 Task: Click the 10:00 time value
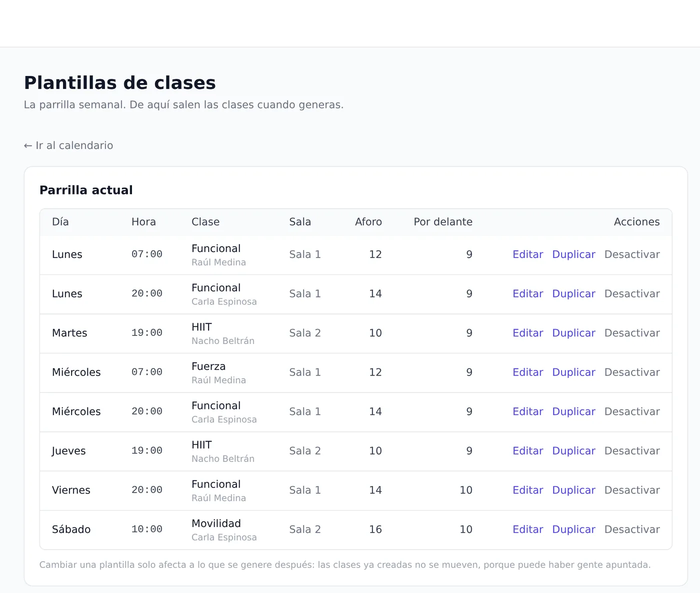pyautogui.click(x=147, y=529)
